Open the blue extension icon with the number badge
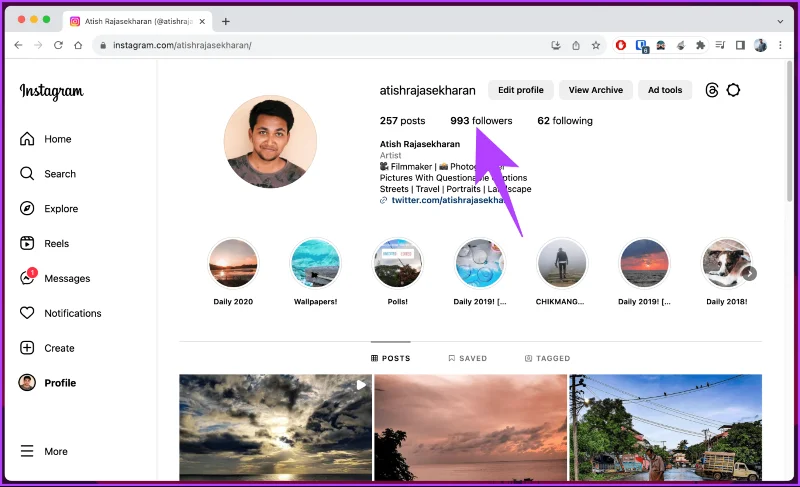Viewport: 800px width, 487px height. [x=641, y=46]
